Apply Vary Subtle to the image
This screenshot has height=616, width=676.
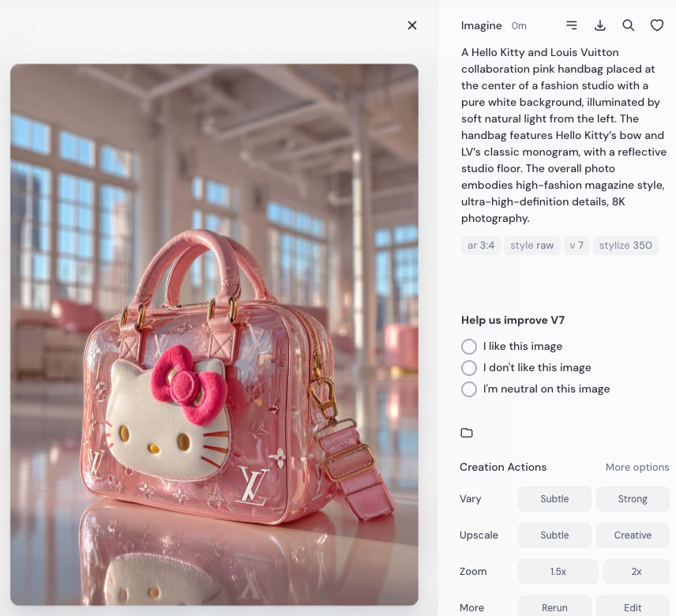coord(554,499)
